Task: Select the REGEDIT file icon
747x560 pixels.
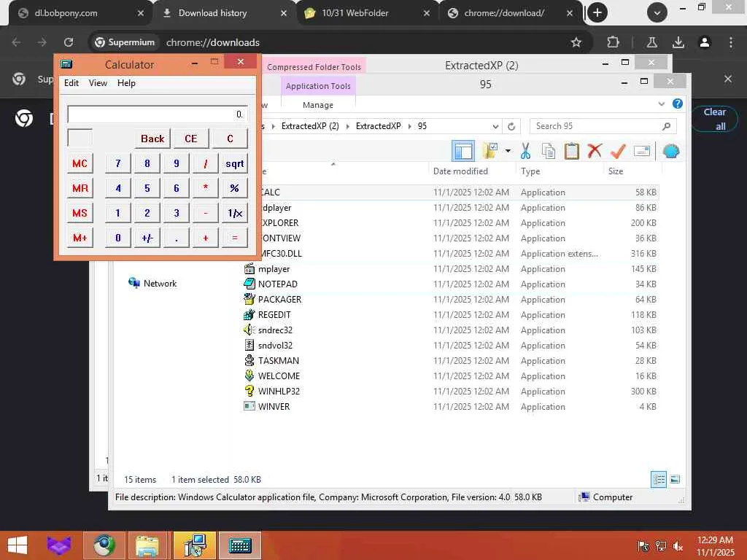Action: pyautogui.click(x=249, y=315)
